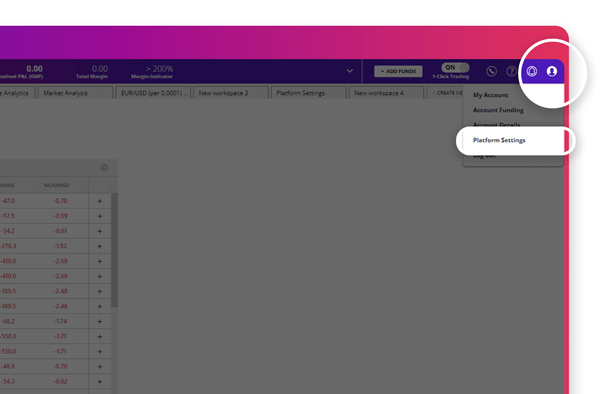This screenshot has height=394, width=600.
Task: Click the 0.00 Total Margin value
Action: pyautogui.click(x=99, y=68)
